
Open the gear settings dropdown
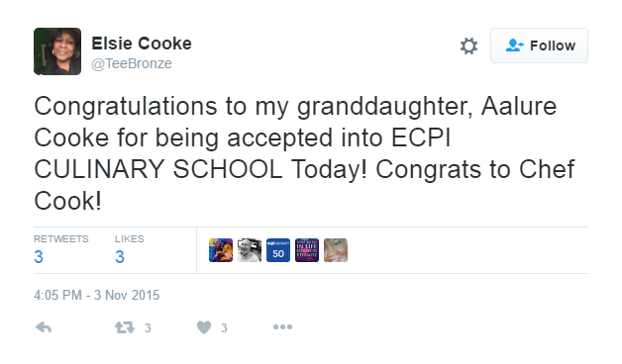[x=468, y=45]
